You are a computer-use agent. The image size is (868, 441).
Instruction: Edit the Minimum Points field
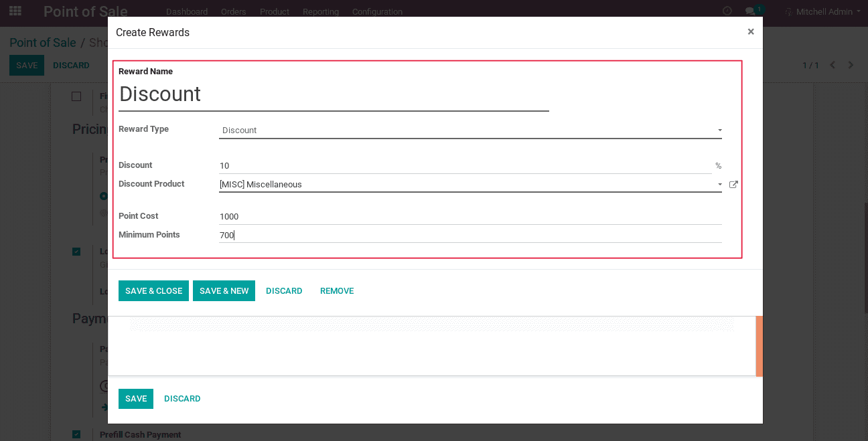pyautogui.click(x=470, y=236)
